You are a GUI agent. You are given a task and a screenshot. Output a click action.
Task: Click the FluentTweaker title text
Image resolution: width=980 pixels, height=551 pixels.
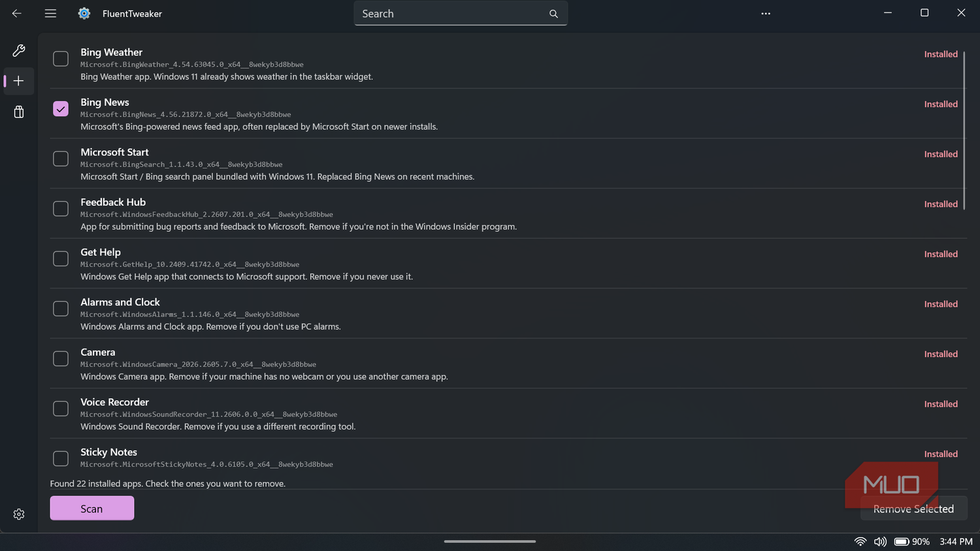tap(132, 14)
